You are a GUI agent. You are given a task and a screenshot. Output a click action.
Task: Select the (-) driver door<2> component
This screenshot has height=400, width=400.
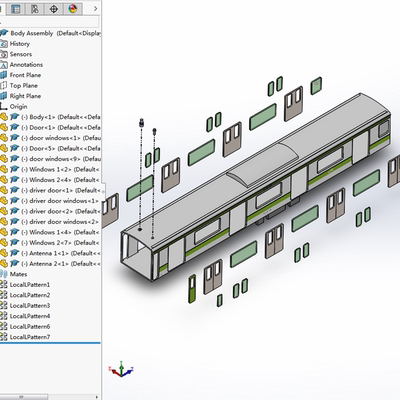pyautogui.click(x=61, y=211)
